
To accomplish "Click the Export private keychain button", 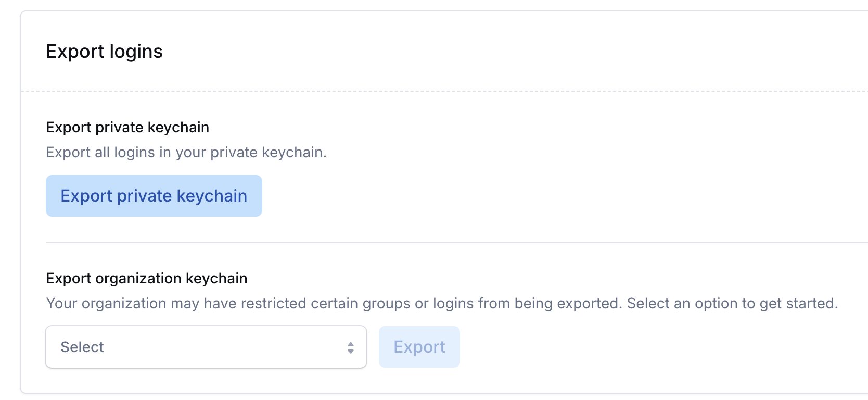I will pyautogui.click(x=154, y=196).
